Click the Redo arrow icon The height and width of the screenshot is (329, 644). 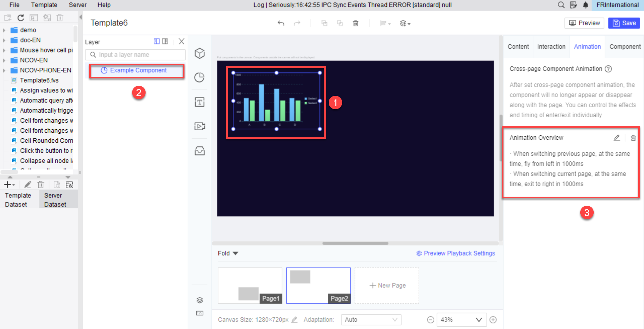[297, 23]
